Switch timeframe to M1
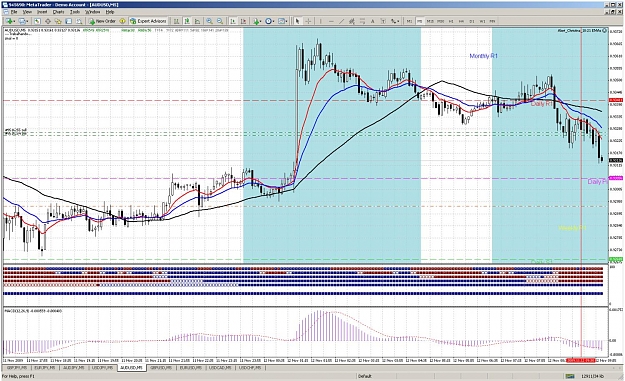 coord(409,21)
